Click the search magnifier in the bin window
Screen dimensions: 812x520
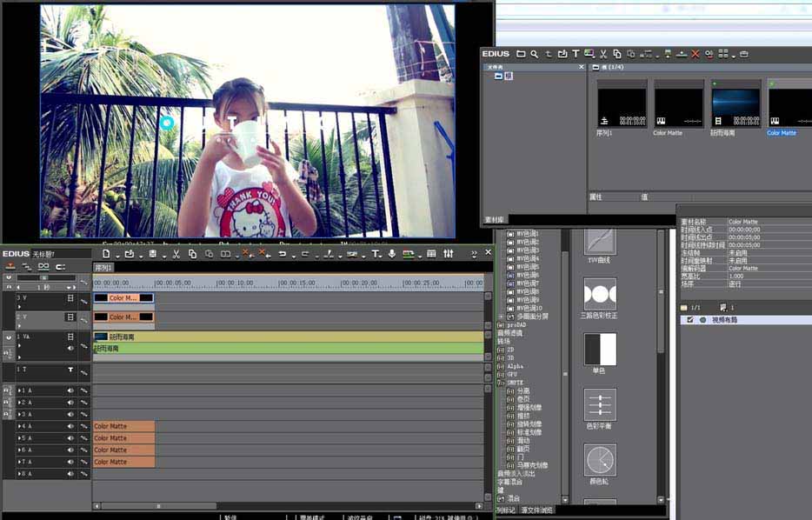click(535, 53)
